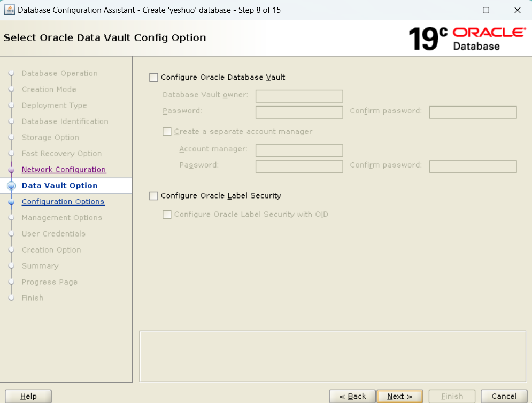
Task: Click the Data Vault Option step bullet
Action: pyautogui.click(x=11, y=186)
